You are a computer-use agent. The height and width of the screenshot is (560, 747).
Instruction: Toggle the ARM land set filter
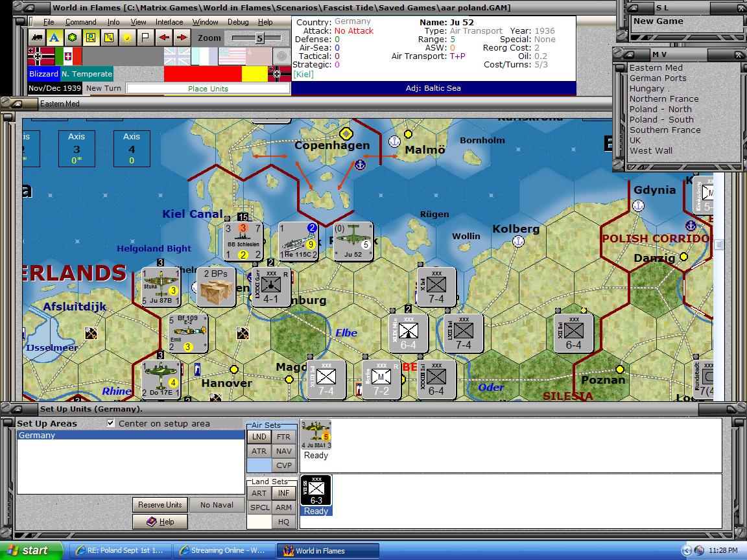[x=284, y=507]
